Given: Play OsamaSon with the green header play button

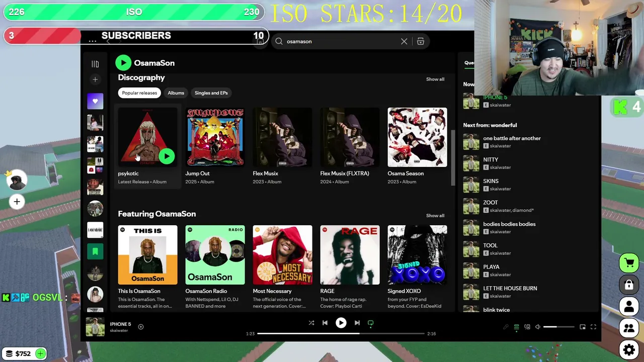Looking at the screenshot, I should pyautogui.click(x=123, y=63).
